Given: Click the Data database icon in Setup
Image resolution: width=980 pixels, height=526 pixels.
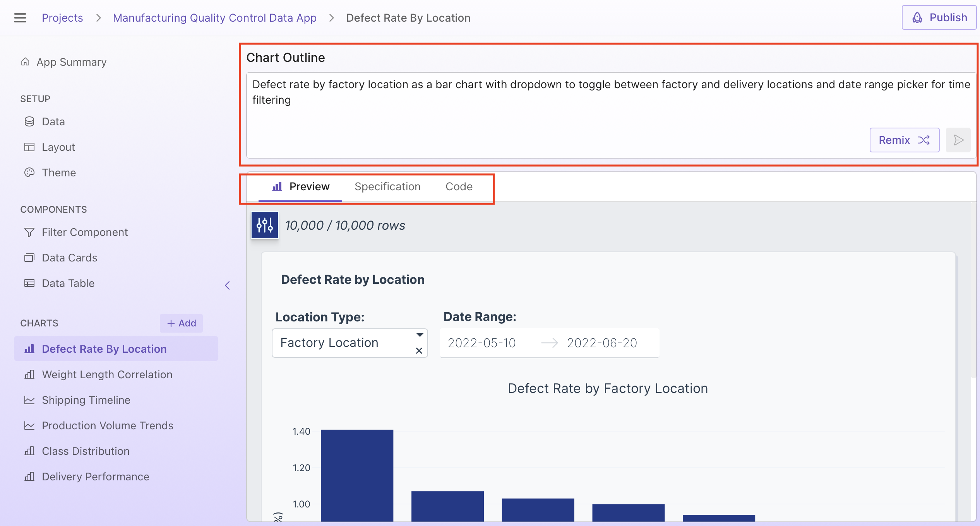Looking at the screenshot, I should (x=29, y=122).
